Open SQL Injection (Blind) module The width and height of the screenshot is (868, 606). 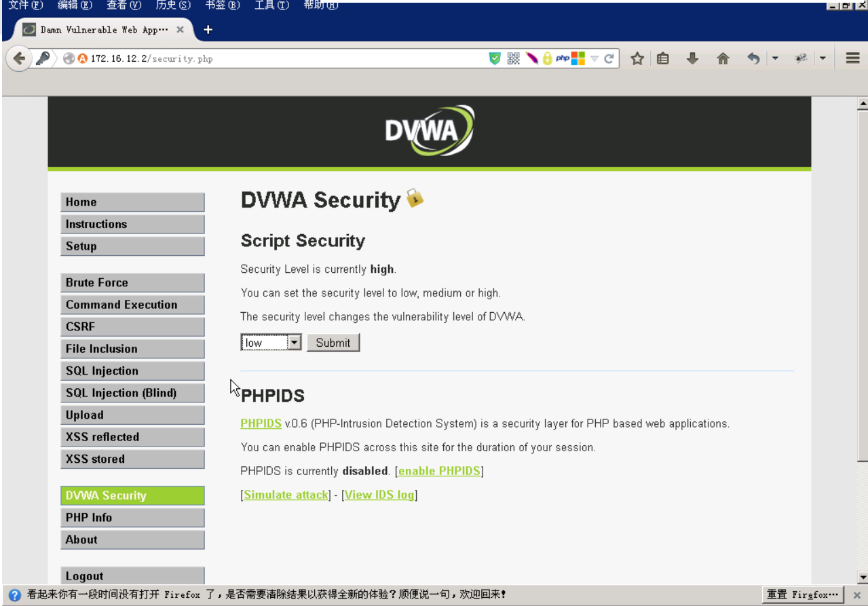click(x=132, y=393)
